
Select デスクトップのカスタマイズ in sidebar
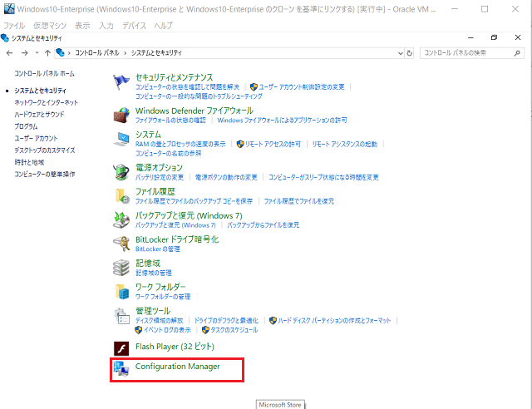[44, 150]
